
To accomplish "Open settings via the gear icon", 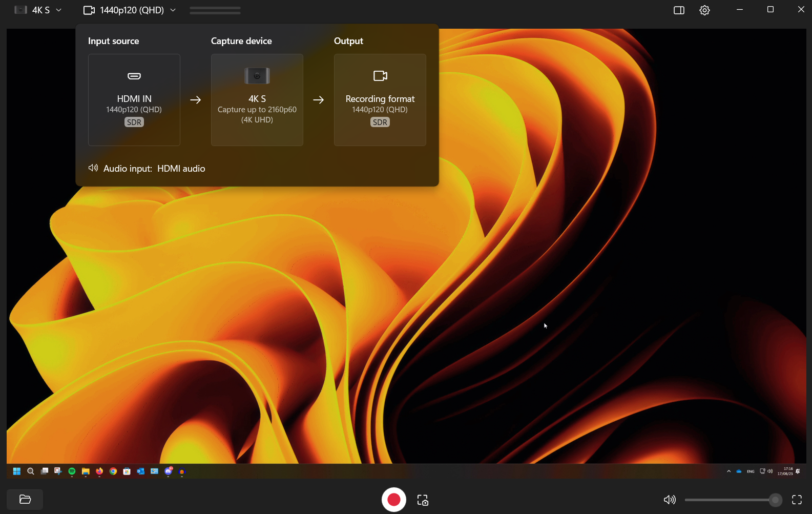I will coord(704,10).
